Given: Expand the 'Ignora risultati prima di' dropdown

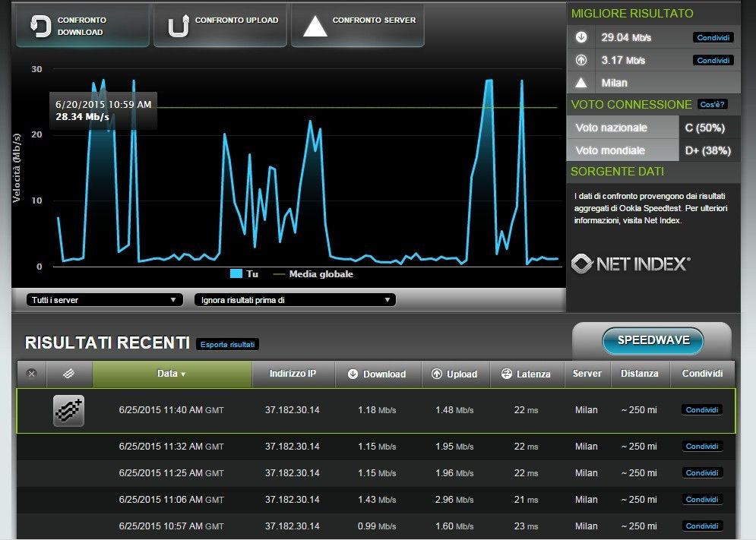Looking at the screenshot, I should click(295, 300).
